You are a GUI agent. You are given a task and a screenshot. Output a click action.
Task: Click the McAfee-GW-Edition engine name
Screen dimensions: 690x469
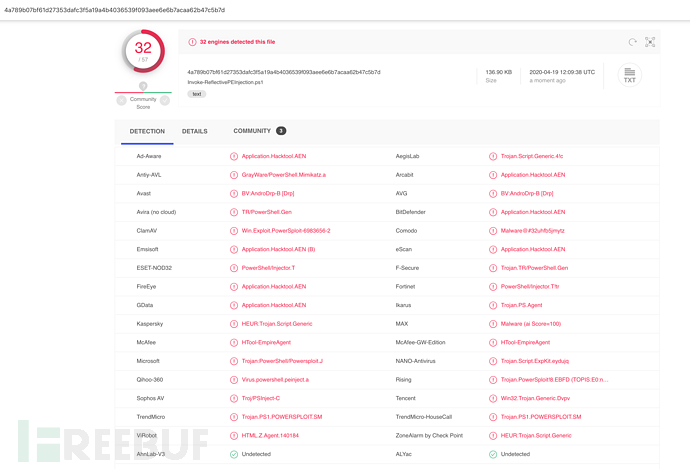tap(420, 342)
